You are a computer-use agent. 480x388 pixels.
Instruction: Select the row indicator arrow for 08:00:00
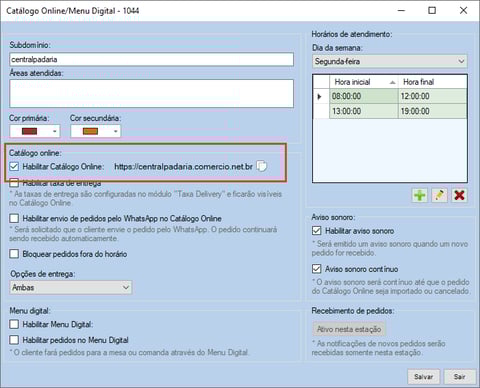(x=321, y=96)
